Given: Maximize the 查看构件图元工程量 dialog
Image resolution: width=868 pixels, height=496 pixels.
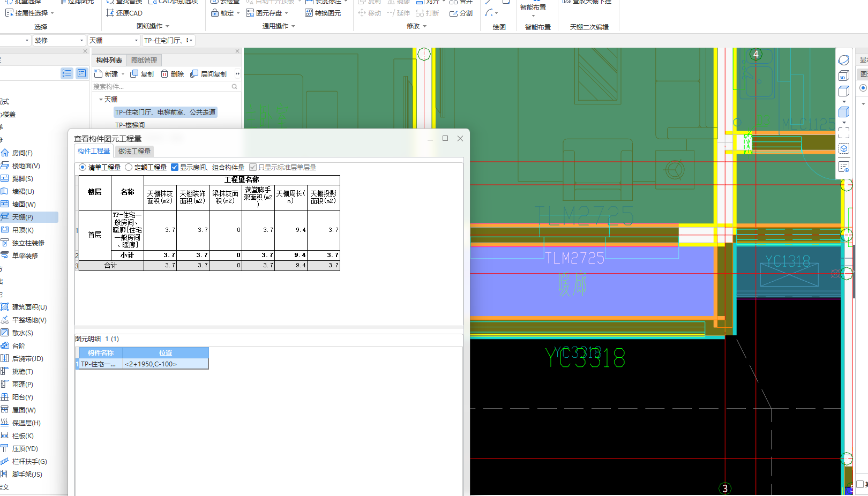Looking at the screenshot, I should (445, 138).
